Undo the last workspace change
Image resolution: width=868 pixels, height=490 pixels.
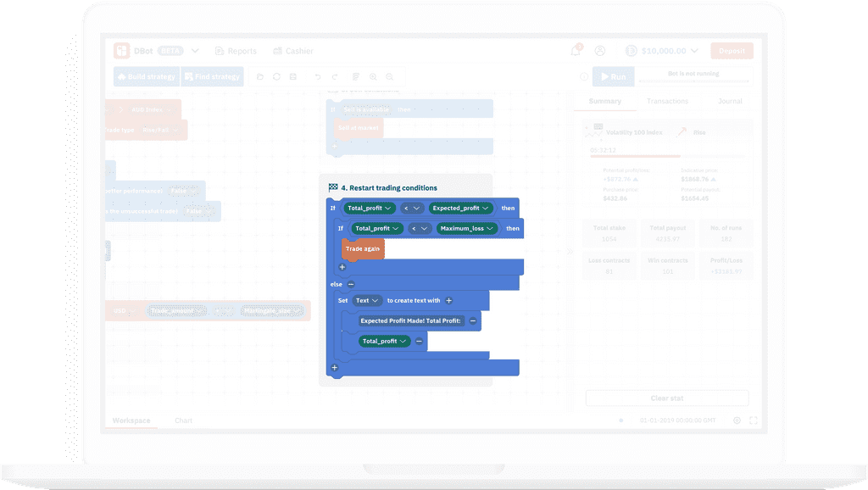coord(318,76)
